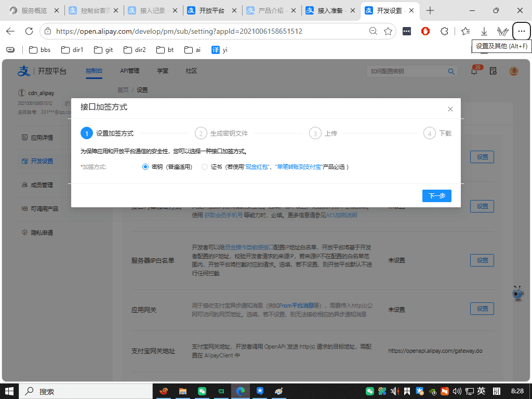Click 设置 button for 服务器IP白名单
This screenshot has height=399, width=532.
482,260
